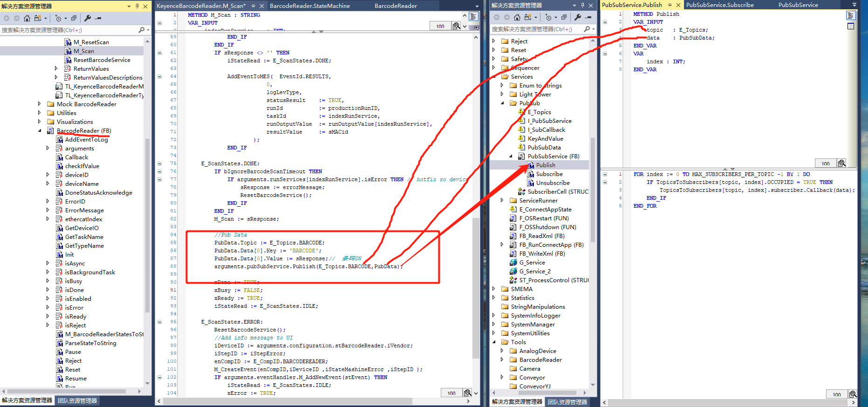Switch to PubSubService.Subscribe tab
This screenshot has width=868, height=407.
(720, 5)
